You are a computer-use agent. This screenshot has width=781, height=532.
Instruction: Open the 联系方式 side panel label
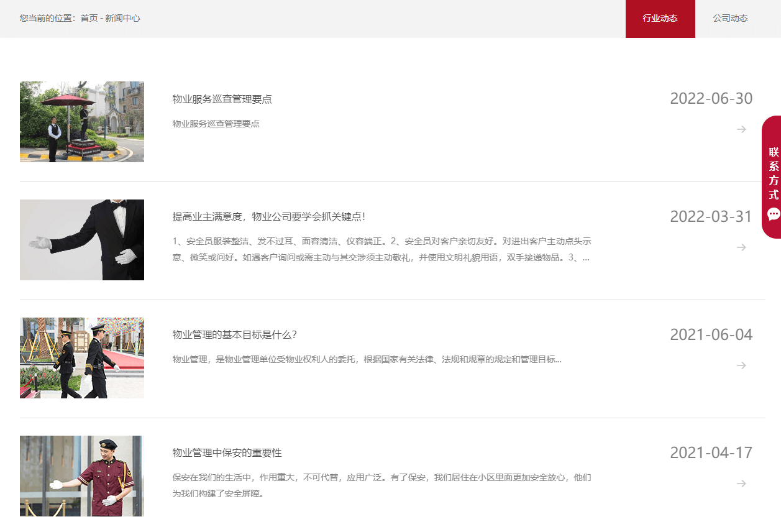774,173
